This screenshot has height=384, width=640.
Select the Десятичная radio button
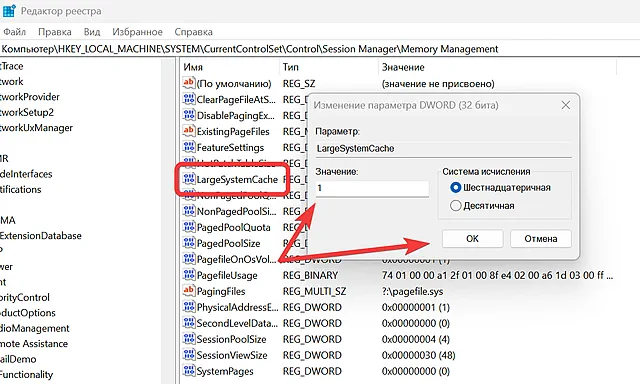tap(456, 205)
